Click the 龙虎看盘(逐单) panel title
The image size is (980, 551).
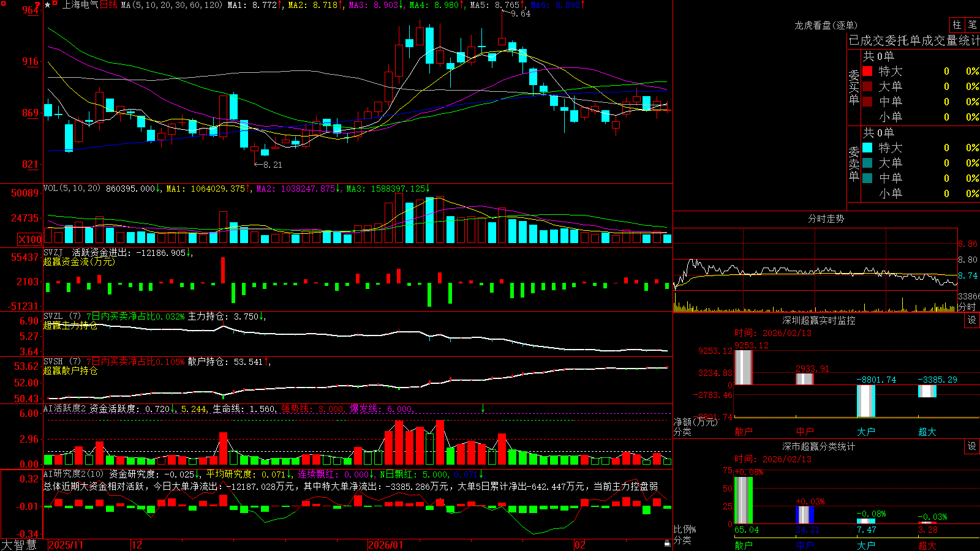coord(826,25)
